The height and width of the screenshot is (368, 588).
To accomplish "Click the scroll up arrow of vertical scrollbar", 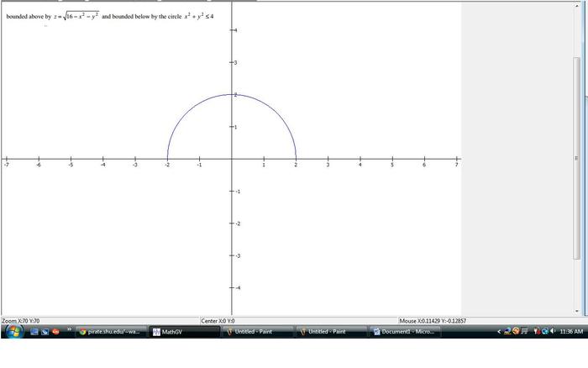I will [577, 6].
